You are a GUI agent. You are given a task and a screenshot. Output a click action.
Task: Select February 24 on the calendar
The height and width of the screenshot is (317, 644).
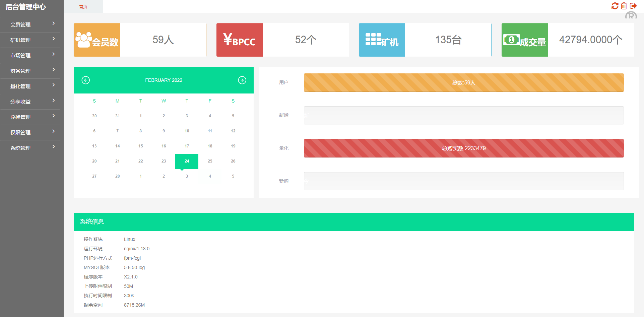[x=187, y=161]
